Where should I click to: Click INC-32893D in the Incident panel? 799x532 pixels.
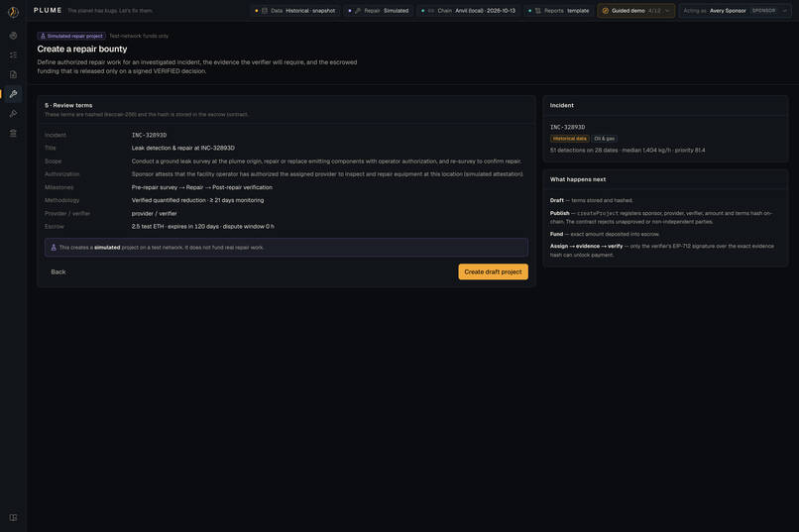tap(567, 127)
